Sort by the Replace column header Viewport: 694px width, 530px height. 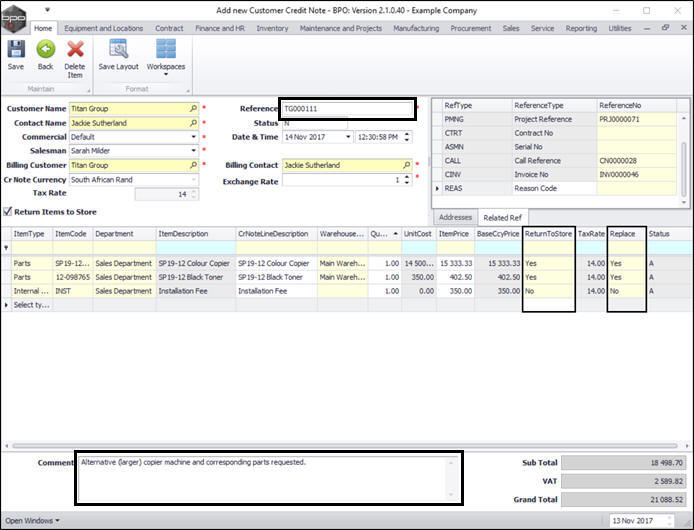pos(627,234)
